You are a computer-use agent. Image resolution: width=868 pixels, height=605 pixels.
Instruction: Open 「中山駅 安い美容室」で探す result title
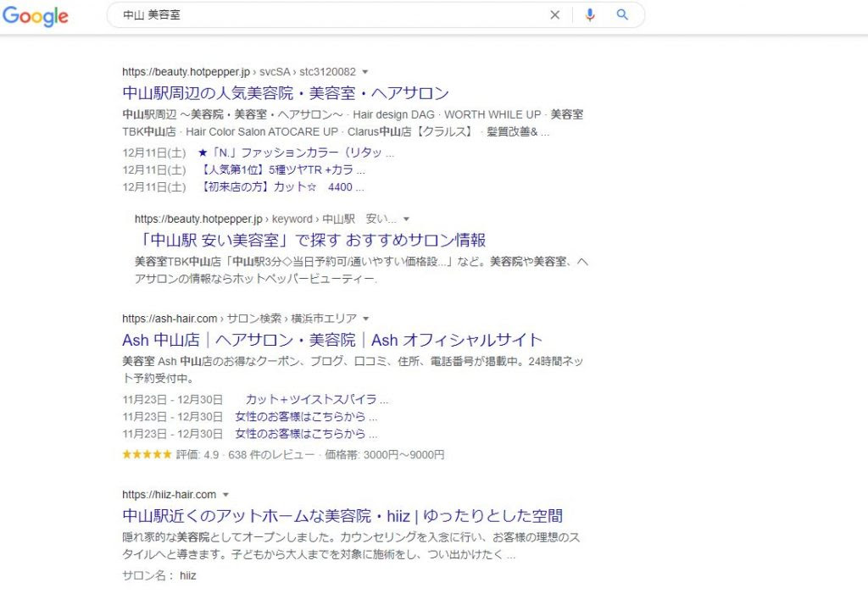pos(310,241)
